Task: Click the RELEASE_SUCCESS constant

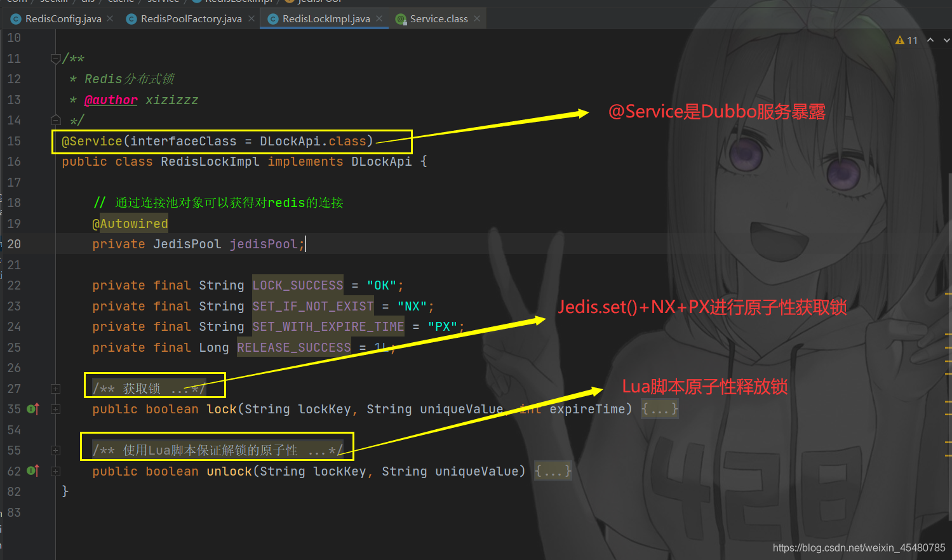Action: pyautogui.click(x=294, y=347)
